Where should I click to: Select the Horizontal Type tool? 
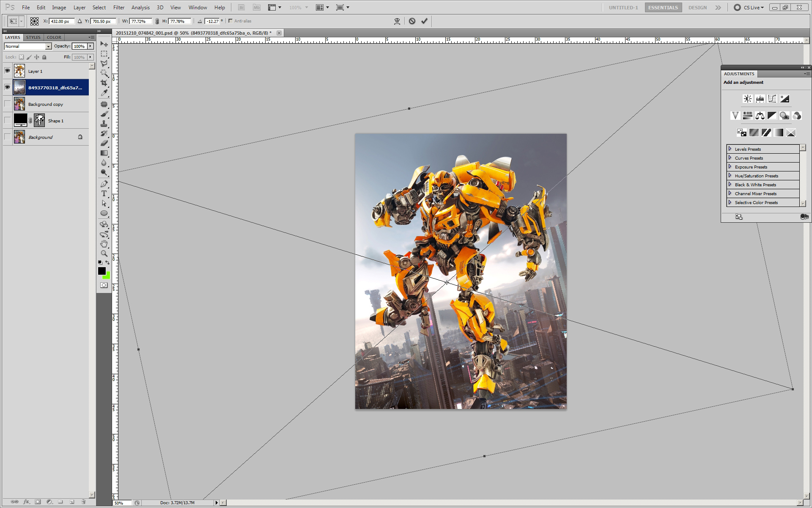click(x=104, y=193)
